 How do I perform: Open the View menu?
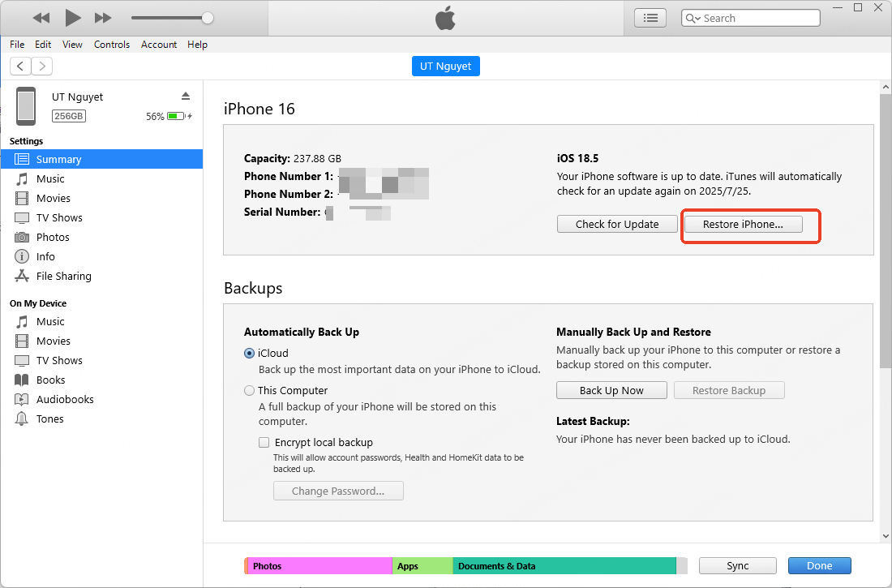[x=72, y=45]
